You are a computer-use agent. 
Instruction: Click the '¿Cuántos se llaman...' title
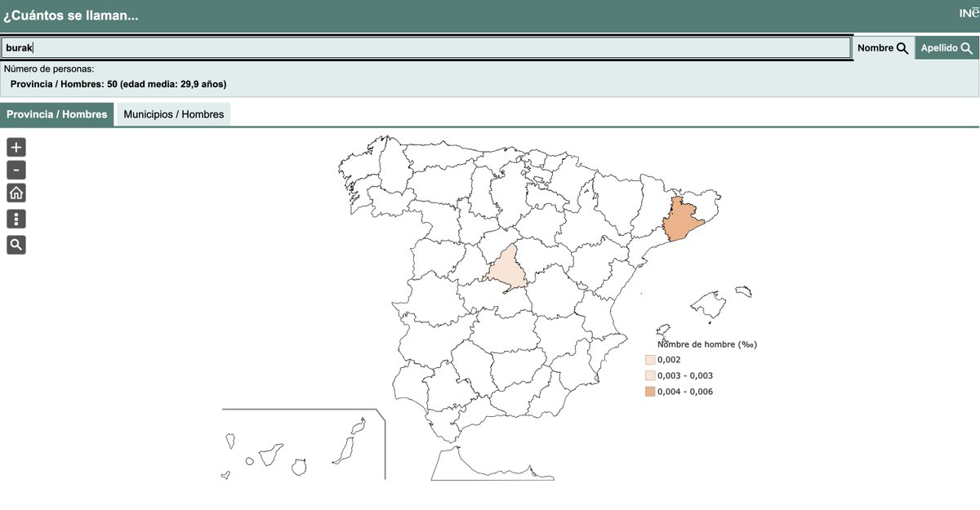tap(70, 16)
